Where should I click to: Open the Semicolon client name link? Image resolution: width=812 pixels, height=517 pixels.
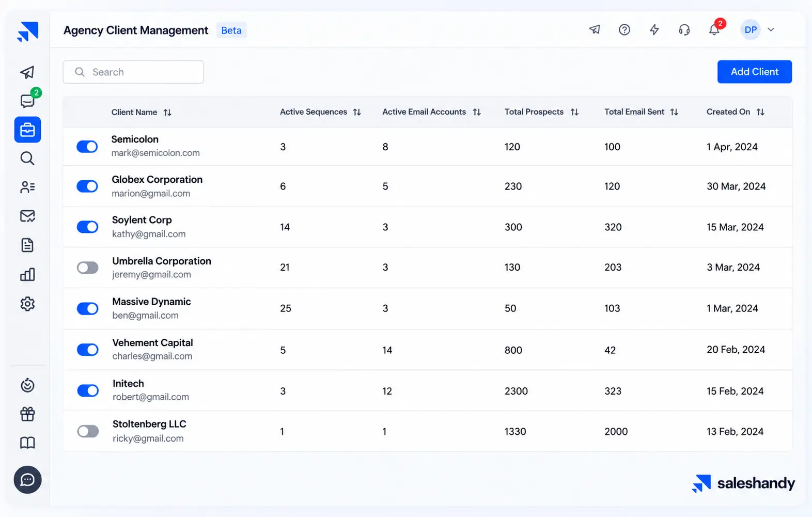click(x=135, y=139)
